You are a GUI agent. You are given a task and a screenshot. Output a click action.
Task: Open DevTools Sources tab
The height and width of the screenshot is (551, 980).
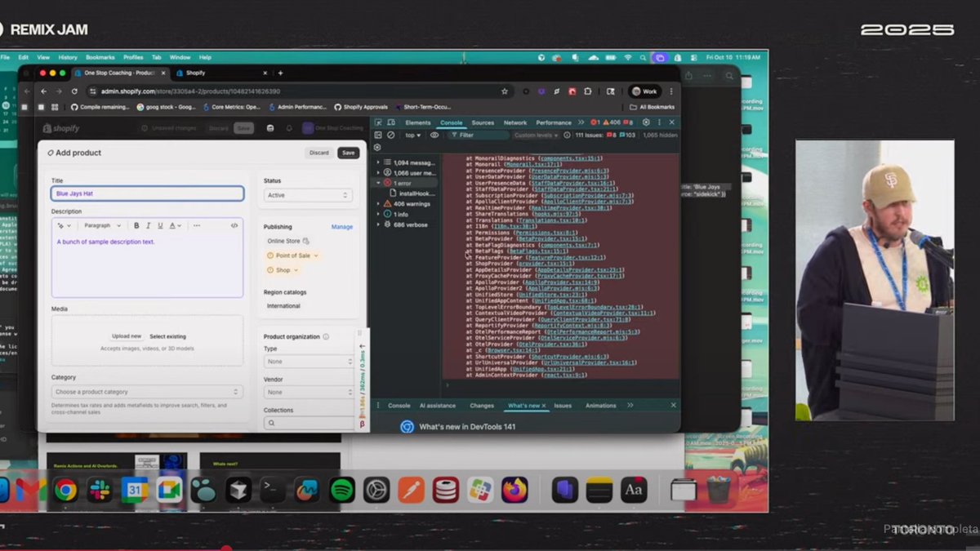483,122
